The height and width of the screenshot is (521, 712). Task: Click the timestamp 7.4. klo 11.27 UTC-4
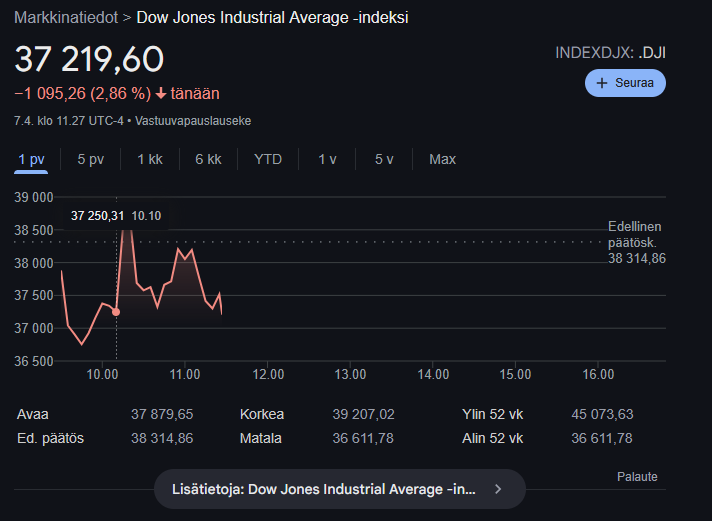(x=69, y=121)
